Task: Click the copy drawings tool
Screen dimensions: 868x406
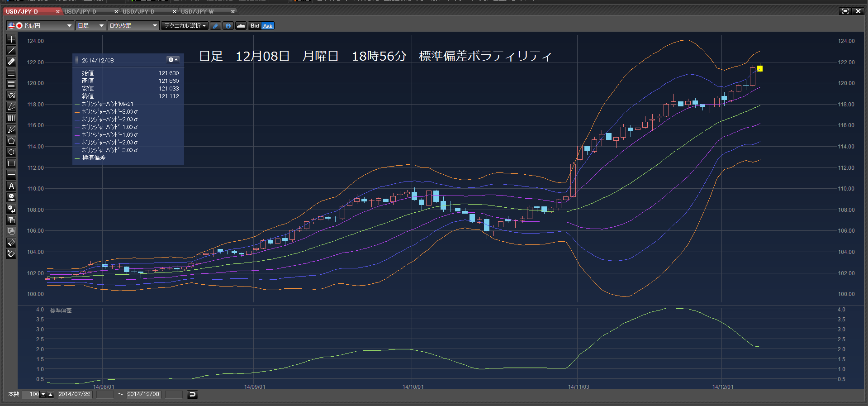Action: [11, 220]
